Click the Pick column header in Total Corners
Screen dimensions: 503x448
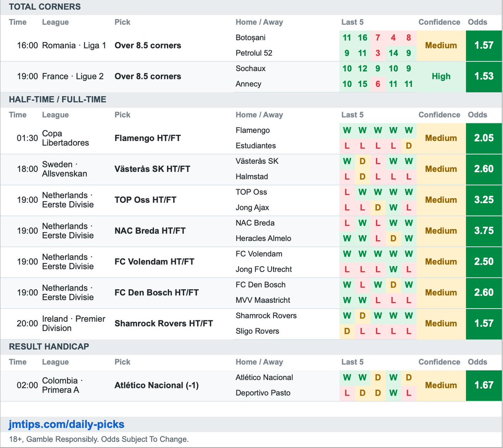(x=122, y=22)
